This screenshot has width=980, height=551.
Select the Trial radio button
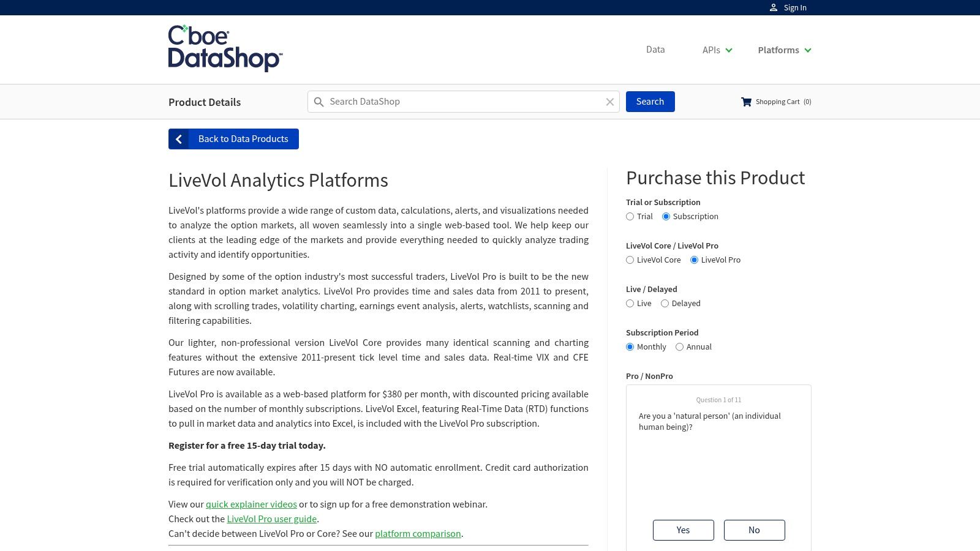coord(630,217)
